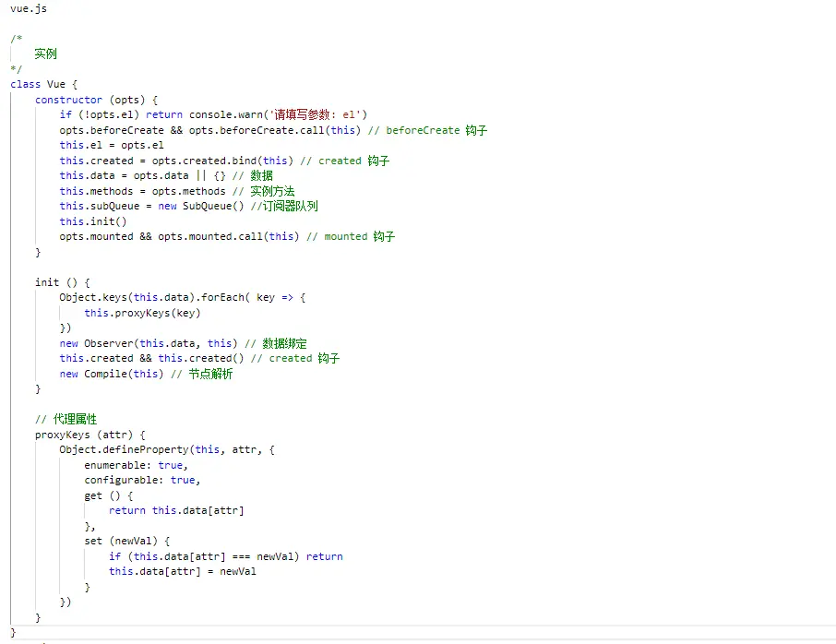Screen dimensions: 836x644
Task: Click the console.warn line with '请填写参数: el'
Action: point(213,114)
